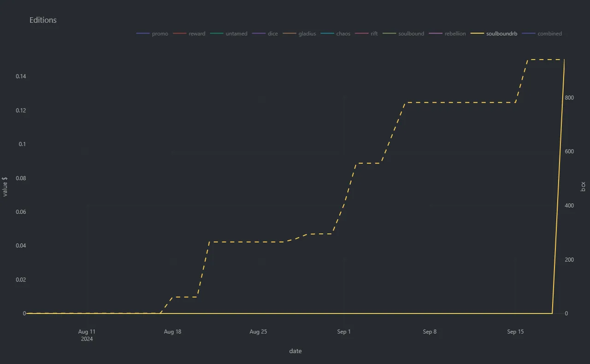Screen dimensions: 590x364
Task: Click the 800 bcx axis label
Action: pyautogui.click(x=569, y=98)
